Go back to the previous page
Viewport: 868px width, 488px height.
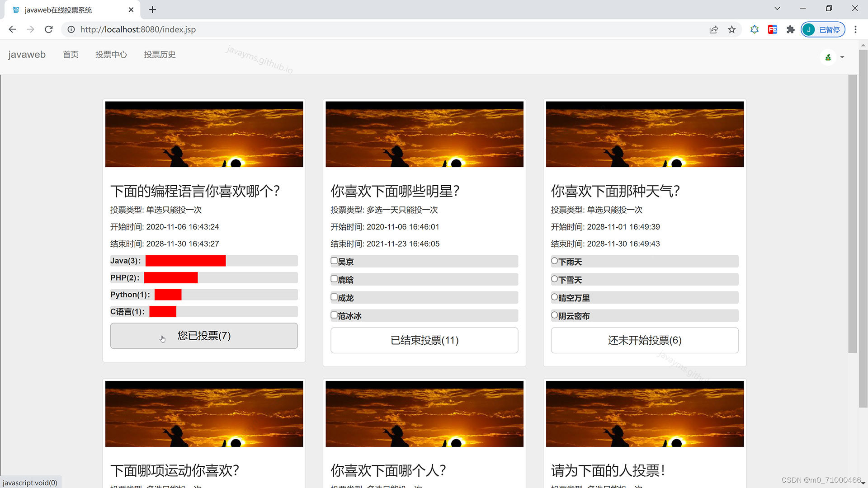[12, 29]
